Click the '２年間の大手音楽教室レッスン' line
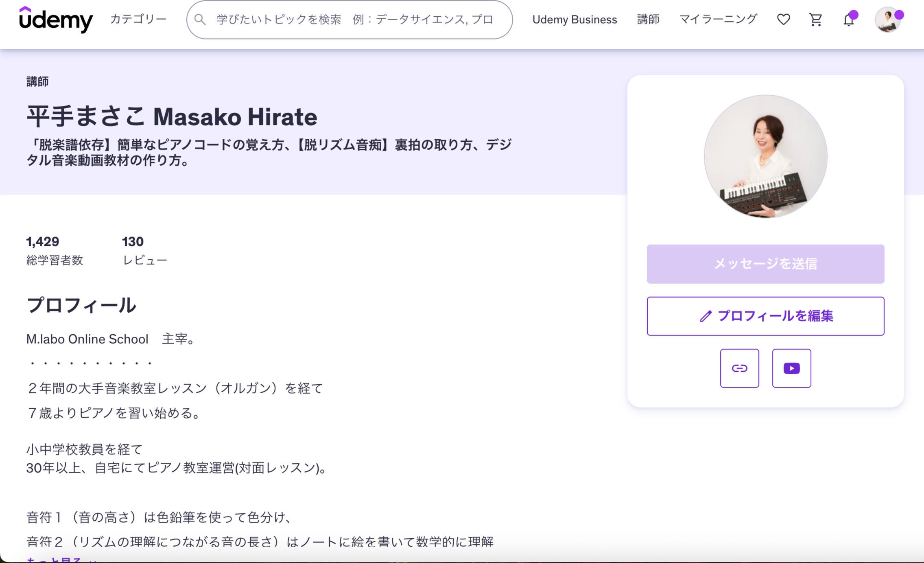 (175, 388)
